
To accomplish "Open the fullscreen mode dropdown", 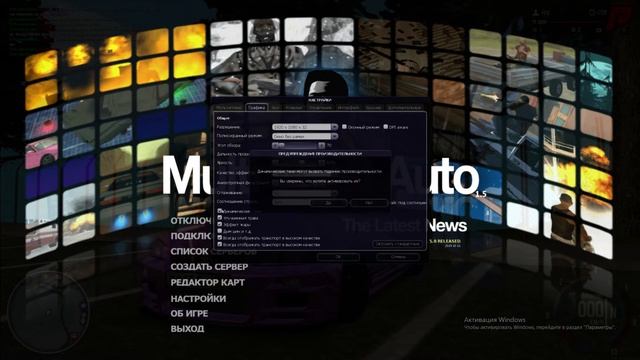I will tap(305, 136).
